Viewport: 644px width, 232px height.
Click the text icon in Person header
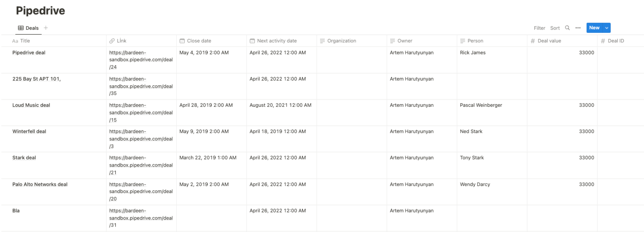coord(463,41)
